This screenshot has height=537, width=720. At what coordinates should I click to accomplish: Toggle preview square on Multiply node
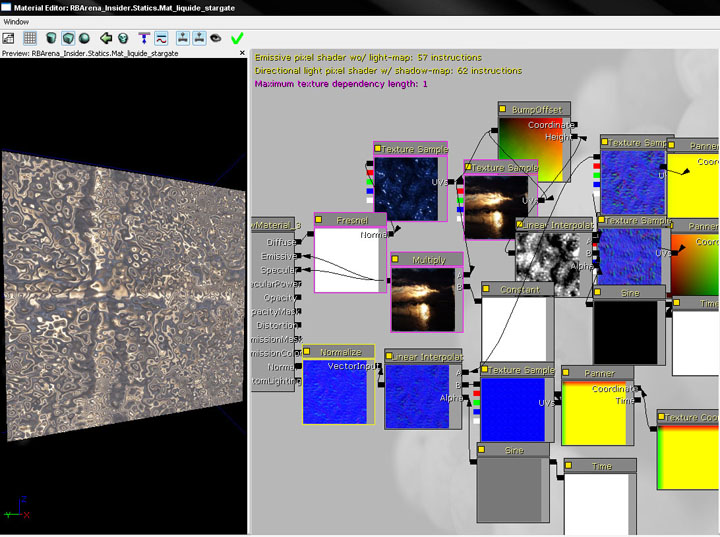coord(394,259)
